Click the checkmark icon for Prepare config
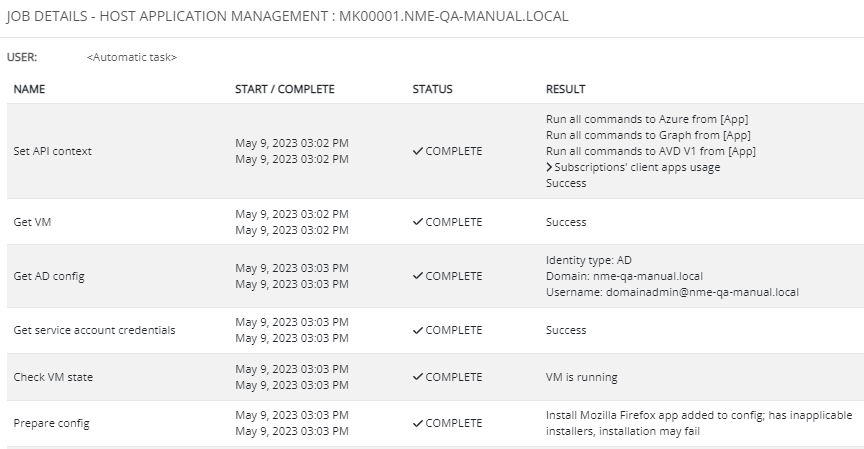 [418, 423]
